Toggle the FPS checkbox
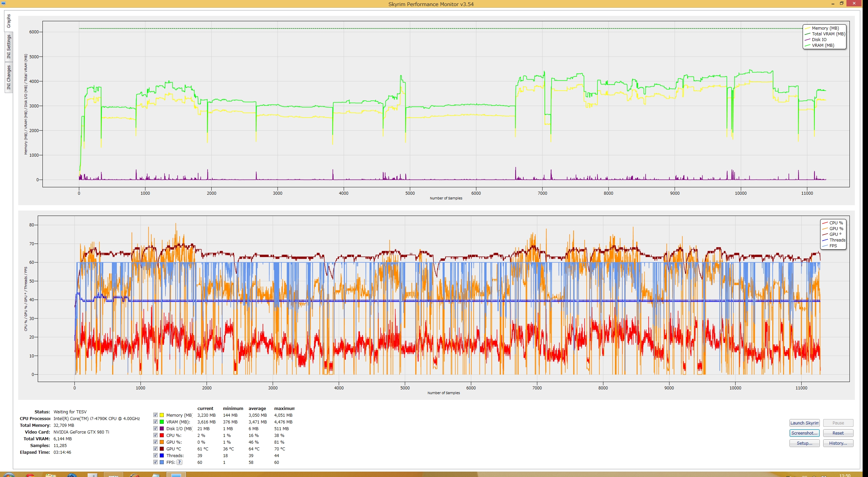This screenshot has height=477, width=868. [x=155, y=462]
